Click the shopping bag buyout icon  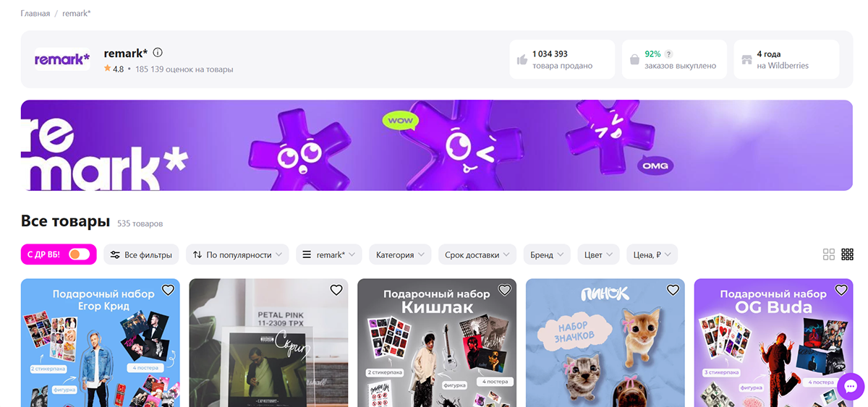pyautogui.click(x=634, y=60)
